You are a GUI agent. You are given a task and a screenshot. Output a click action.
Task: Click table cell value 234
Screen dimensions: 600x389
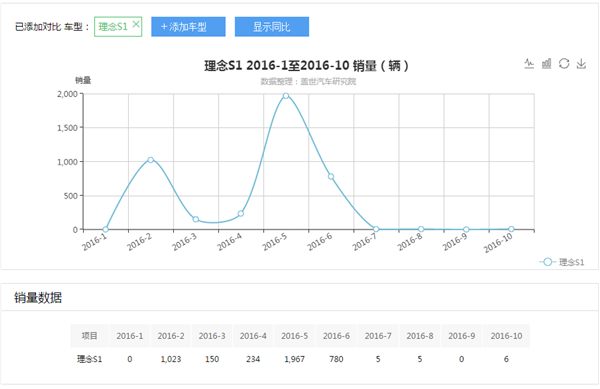[x=253, y=359]
